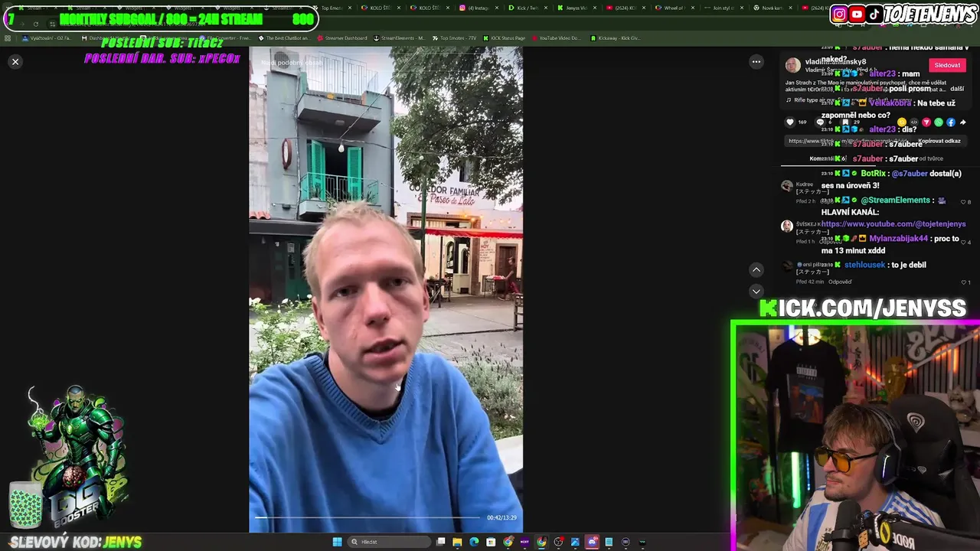Viewport: 980px width, 551px height.
Task: Click Najdi podobný obsah in the video
Action: click(x=292, y=63)
